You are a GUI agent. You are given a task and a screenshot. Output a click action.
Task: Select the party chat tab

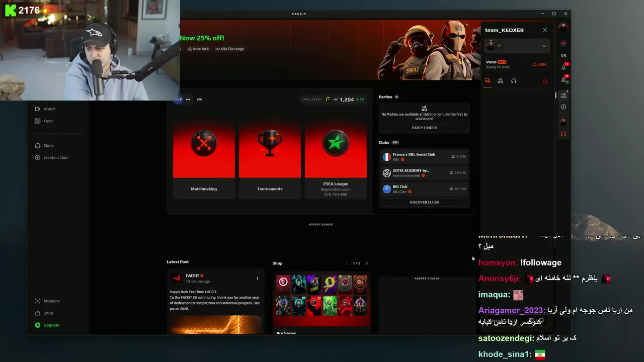click(x=487, y=81)
